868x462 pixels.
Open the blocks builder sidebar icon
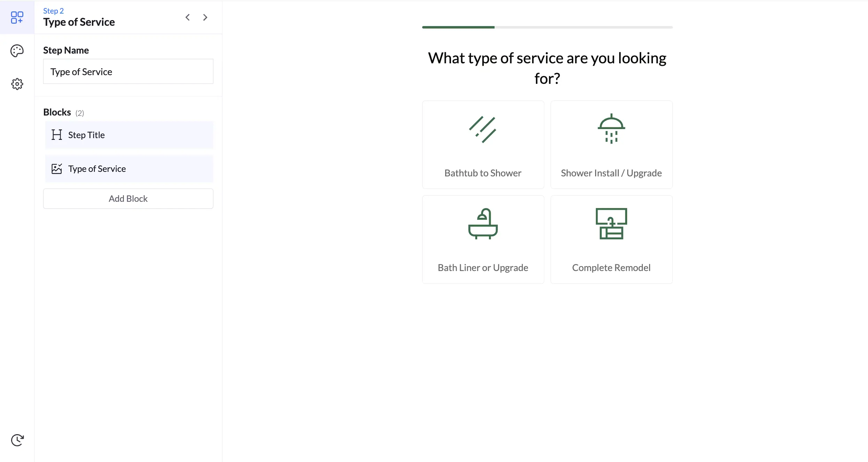click(x=17, y=17)
